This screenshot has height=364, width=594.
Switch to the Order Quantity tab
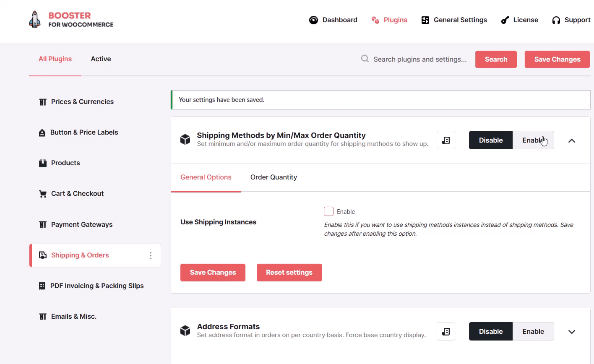pyautogui.click(x=274, y=177)
